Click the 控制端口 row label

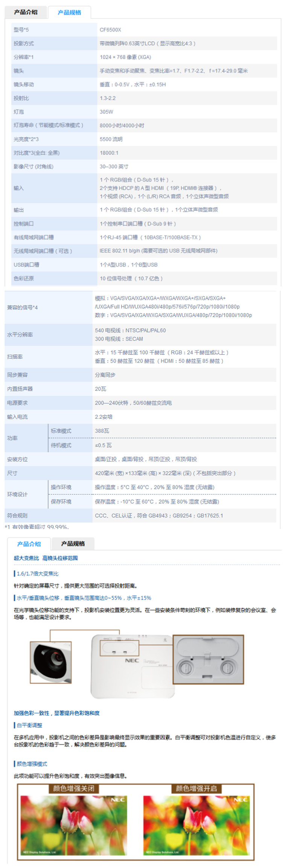point(24,223)
